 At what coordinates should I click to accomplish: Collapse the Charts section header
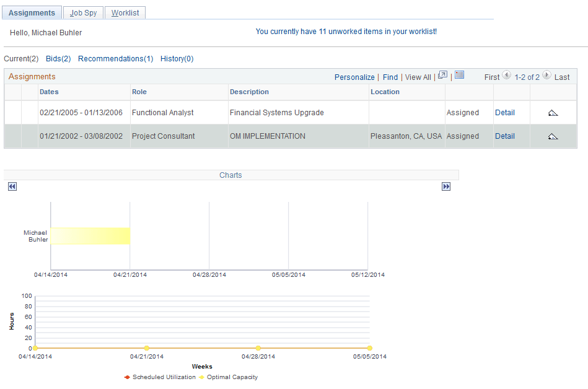coord(230,175)
